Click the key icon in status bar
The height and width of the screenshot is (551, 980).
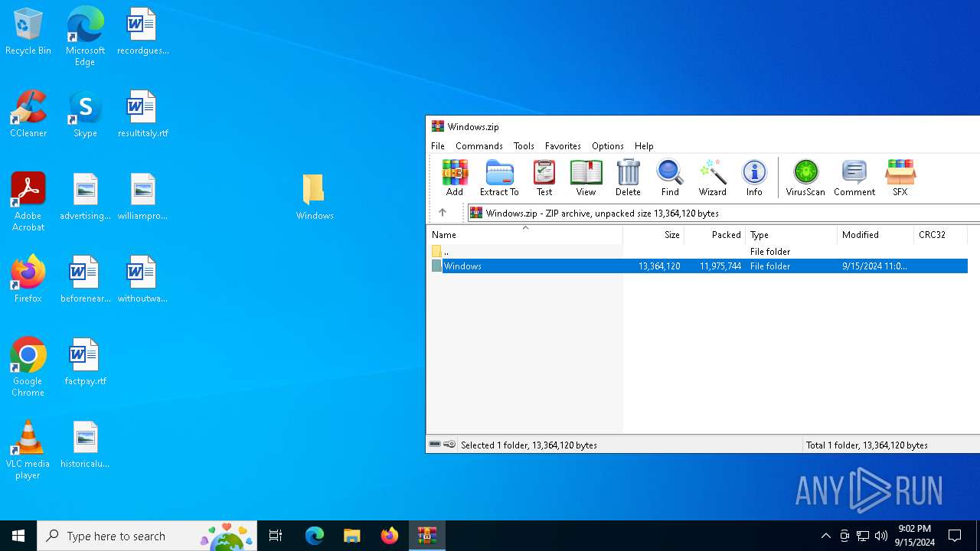coord(449,445)
